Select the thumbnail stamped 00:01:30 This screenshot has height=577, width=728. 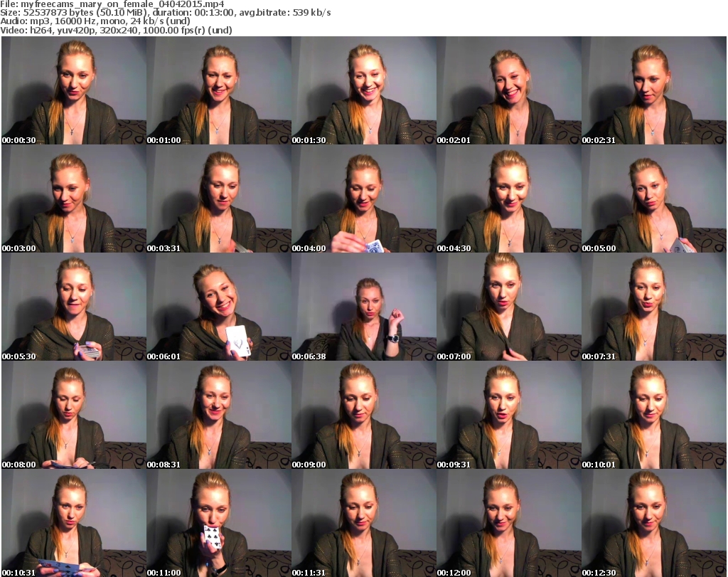coord(363,90)
